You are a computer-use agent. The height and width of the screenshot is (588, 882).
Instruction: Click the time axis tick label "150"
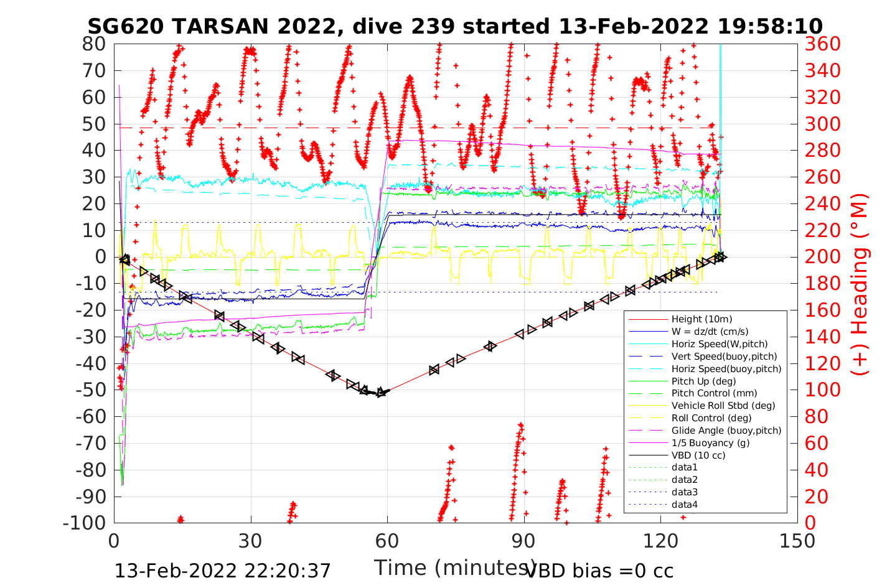pyautogui.click(x=797, y=541)
